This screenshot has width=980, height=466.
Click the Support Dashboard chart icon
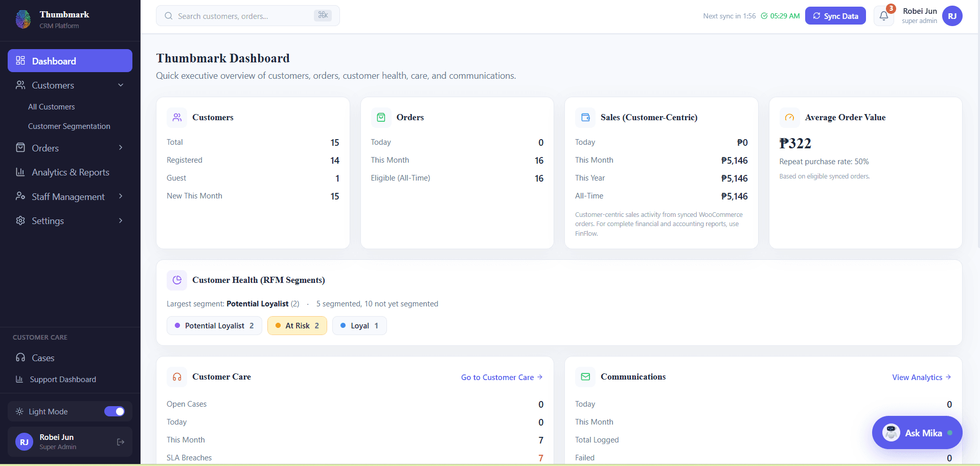[x=19, y=379]
